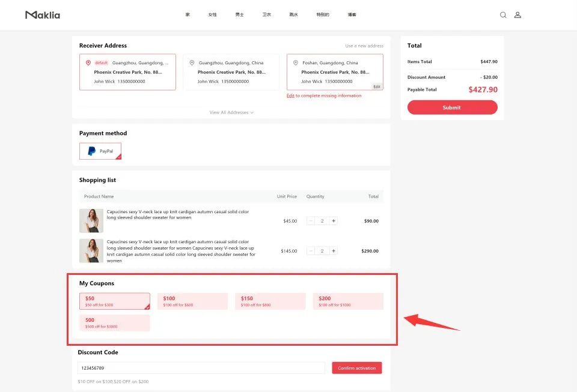Select the default Guangzhou address card

(x=127, y=72)
